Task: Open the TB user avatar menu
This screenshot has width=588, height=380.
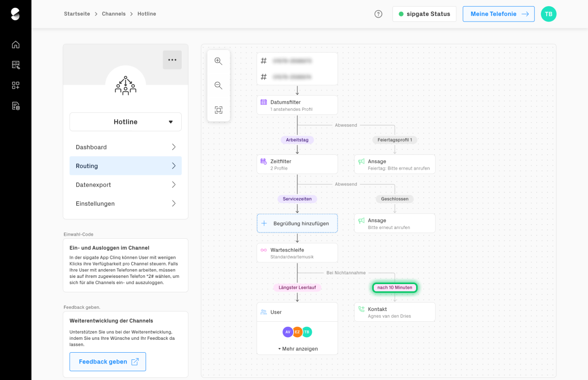Action: pos(548,14)
